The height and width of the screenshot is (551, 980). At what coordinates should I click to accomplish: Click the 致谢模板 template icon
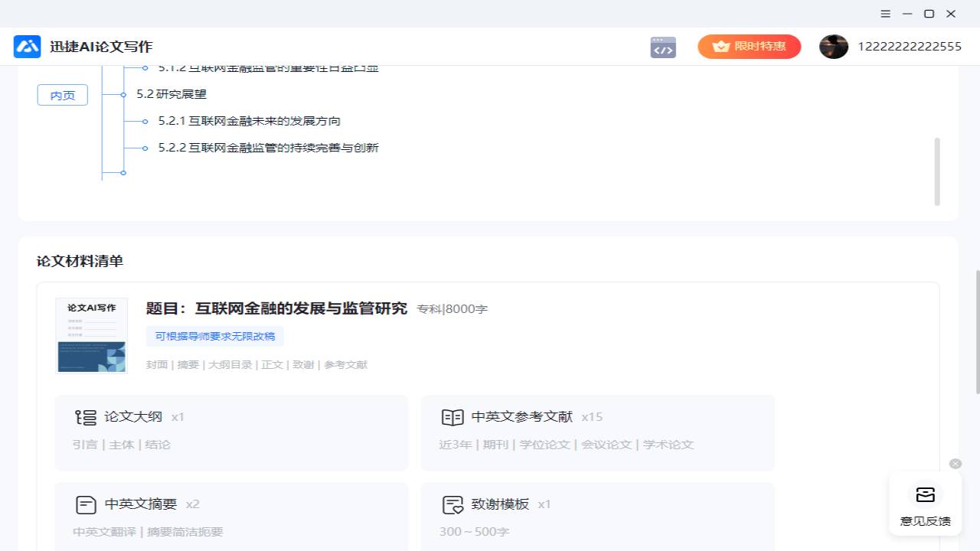[453, 504]
